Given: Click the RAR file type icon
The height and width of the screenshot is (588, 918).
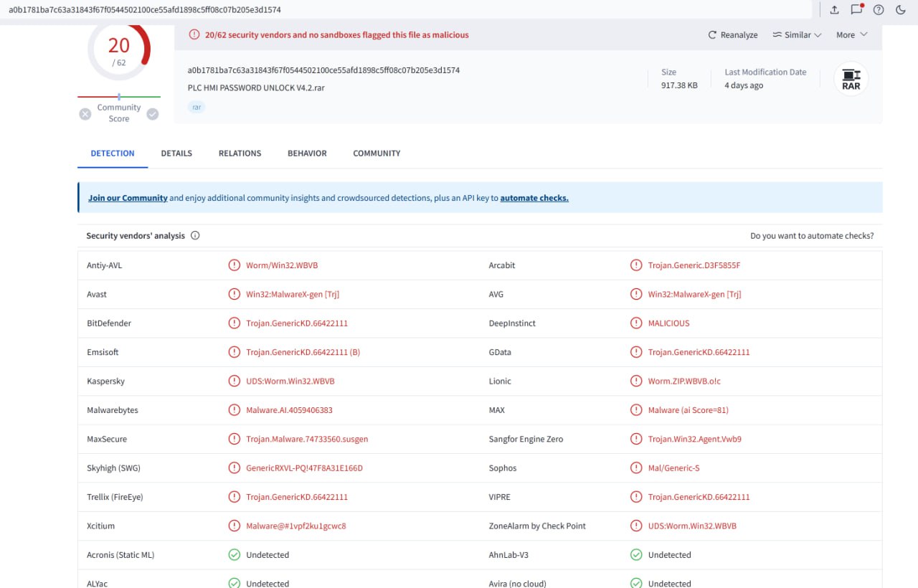Looking at the screenshot, I should click(851, 79).
